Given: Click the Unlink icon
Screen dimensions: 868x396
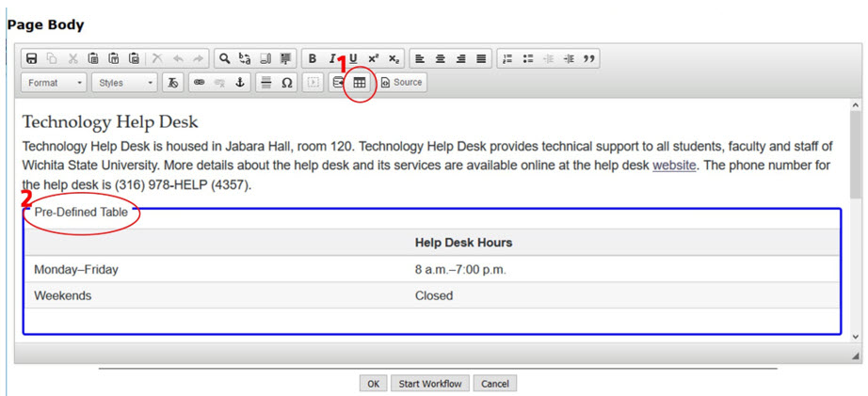Looking at the screenshot, I should click(219, 83).
